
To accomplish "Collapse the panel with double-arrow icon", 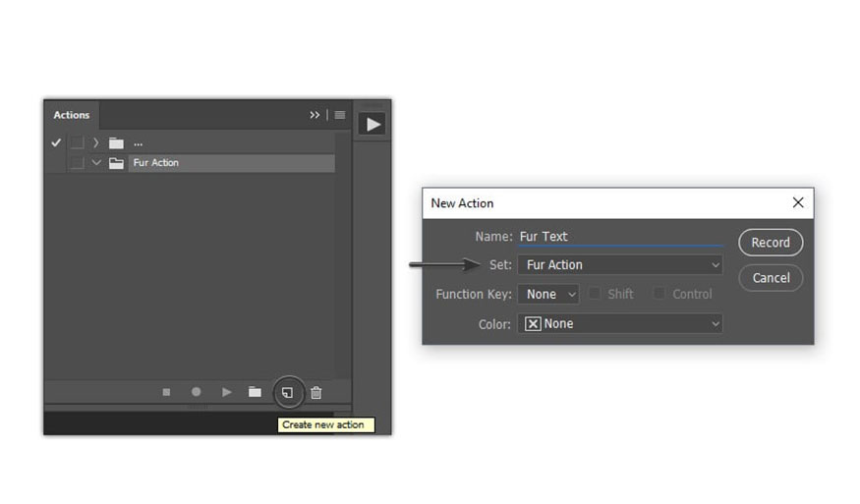I will point(315,115).
